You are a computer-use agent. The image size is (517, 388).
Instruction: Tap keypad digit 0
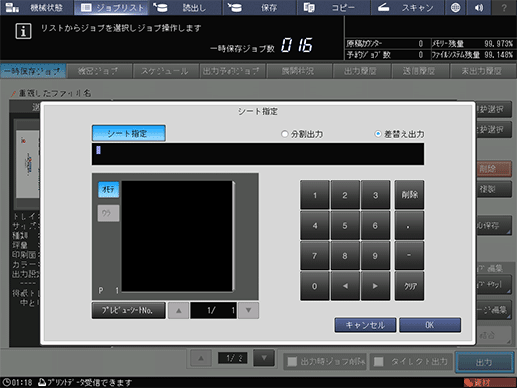tap(315, 286)
